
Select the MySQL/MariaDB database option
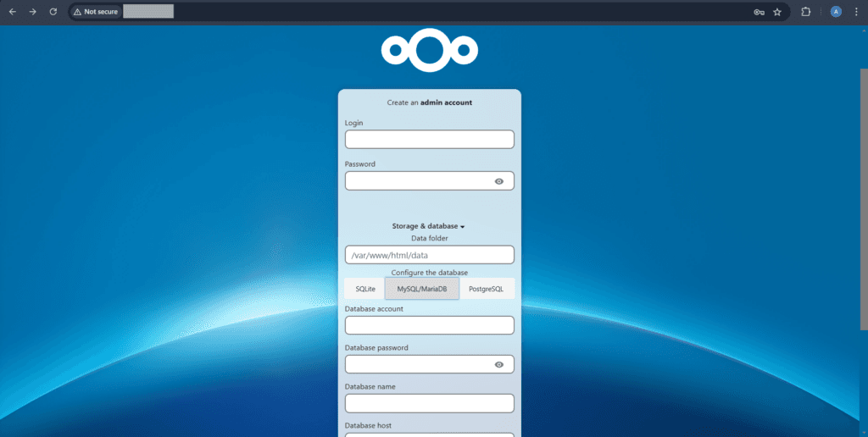tap(422, 289)
